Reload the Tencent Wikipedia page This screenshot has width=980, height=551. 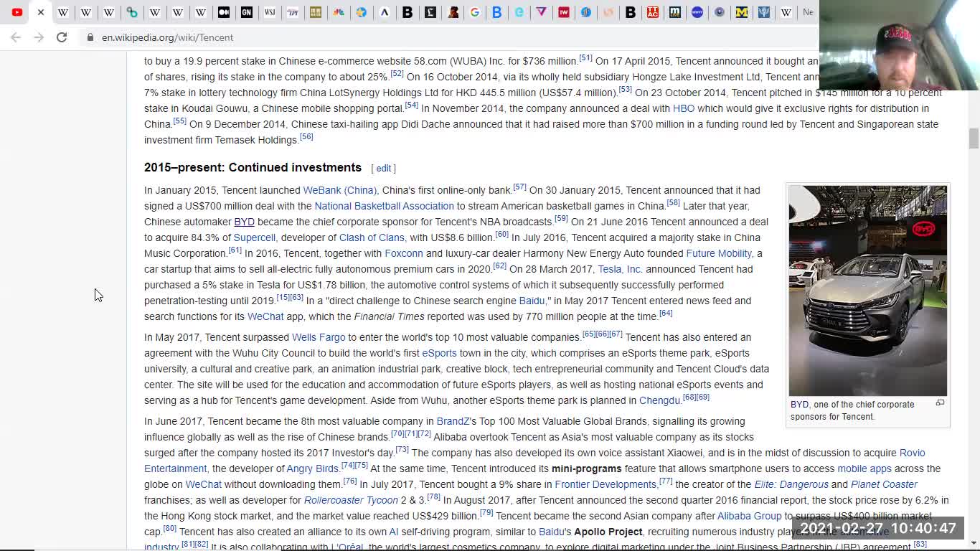tap(62, 37)
